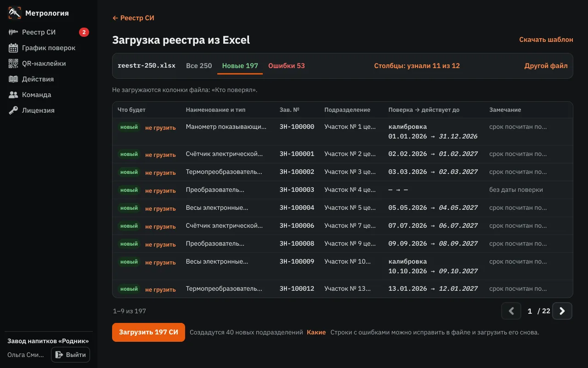
Task: Open QR-наклейки QR code icon
Action: tap(13, 63)
